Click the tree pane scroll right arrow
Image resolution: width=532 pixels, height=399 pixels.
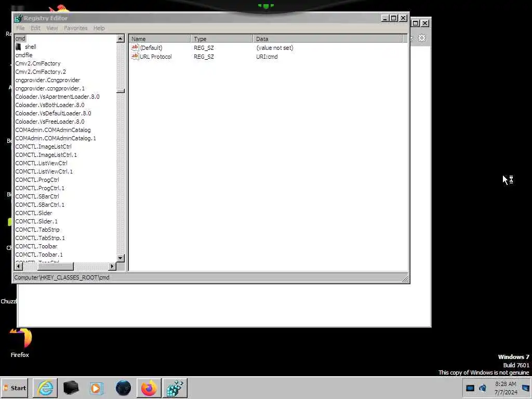(x=112, y=267)
